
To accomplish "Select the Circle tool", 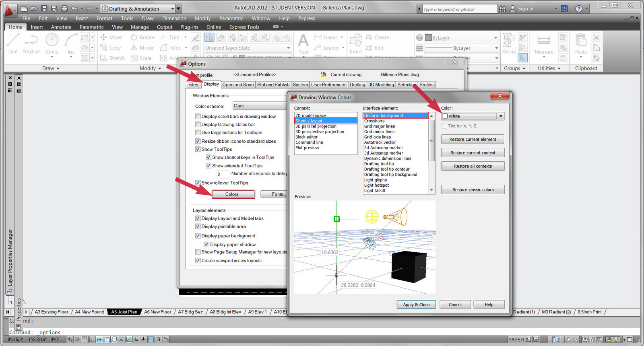I will (52, 43).
